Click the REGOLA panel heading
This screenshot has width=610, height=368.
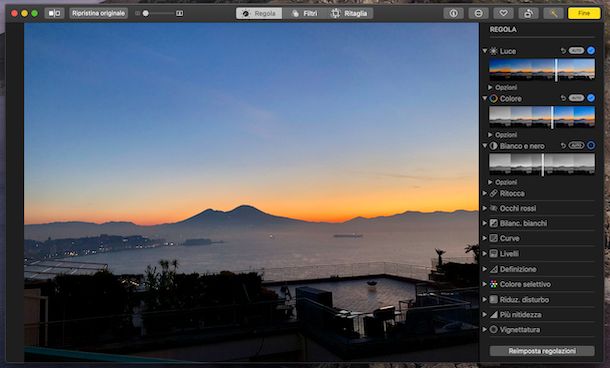click(503, 30)
